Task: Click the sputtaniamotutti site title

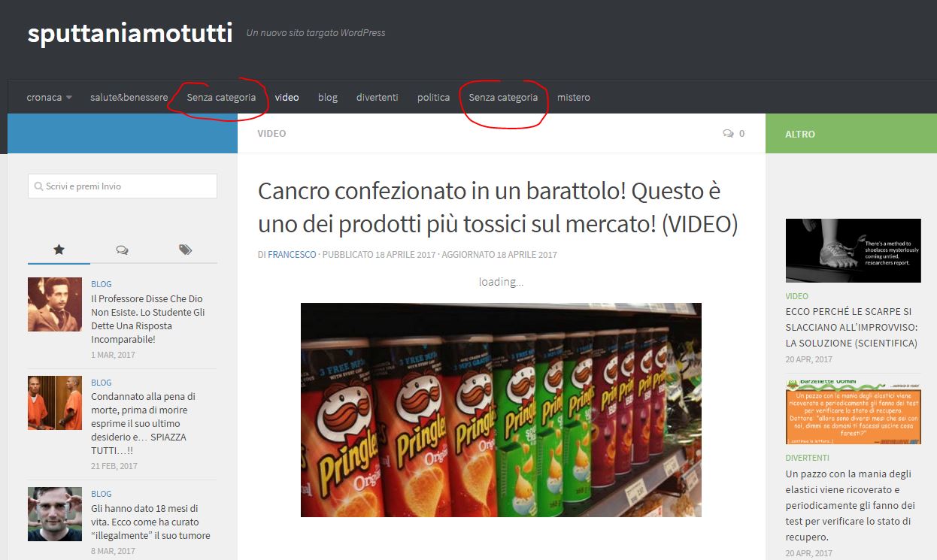Action: coord(130,34)
